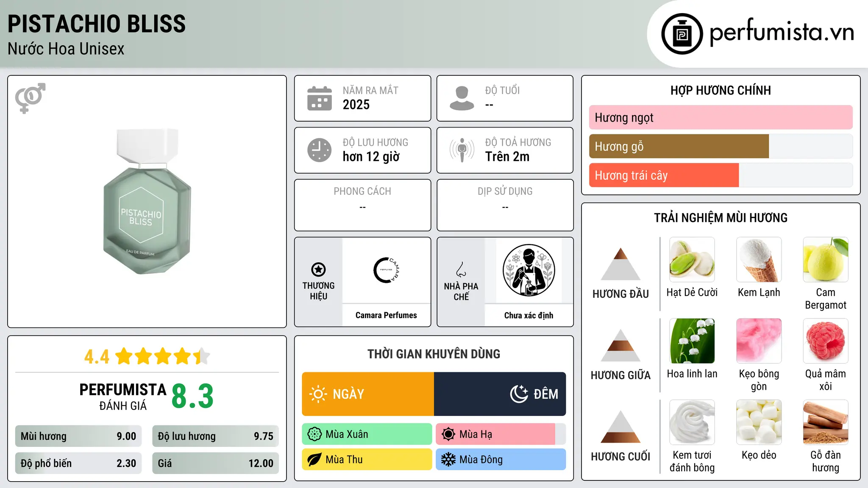Click the perfumista.vn perfume bottle logo icon
Viewport: 868px width, 488px height.
point(682,34)
